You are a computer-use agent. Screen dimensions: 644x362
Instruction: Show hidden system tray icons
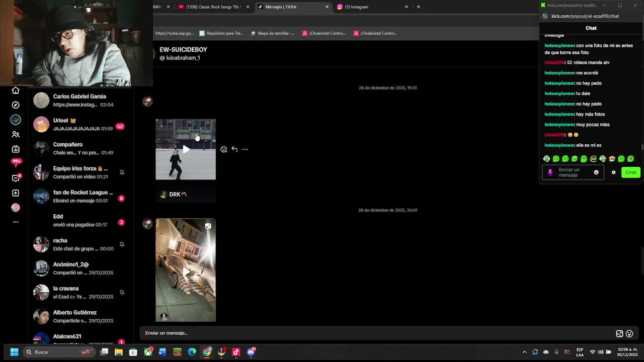(524, 352)
